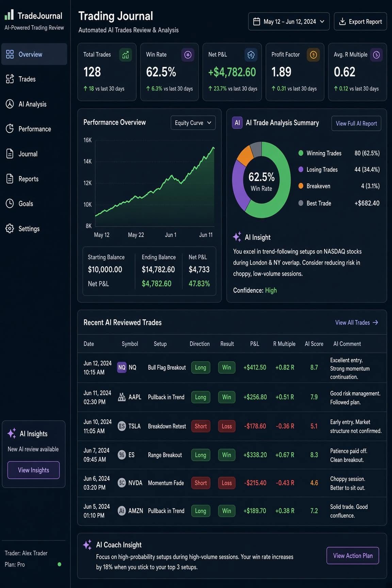Open the Overview sidebar item
This screenshot has width=392, height=588.
(x=34, y=54)
